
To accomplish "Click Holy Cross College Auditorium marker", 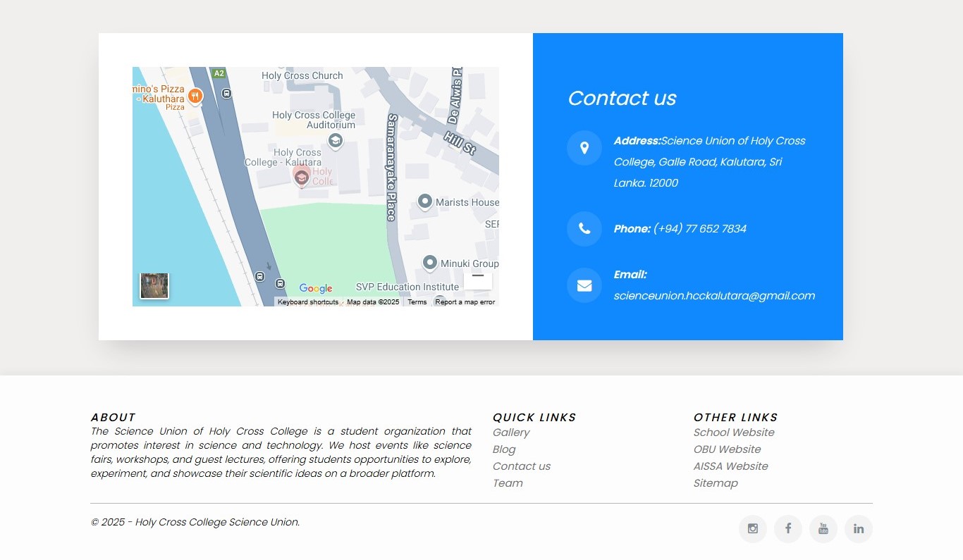I will [336, 141].
